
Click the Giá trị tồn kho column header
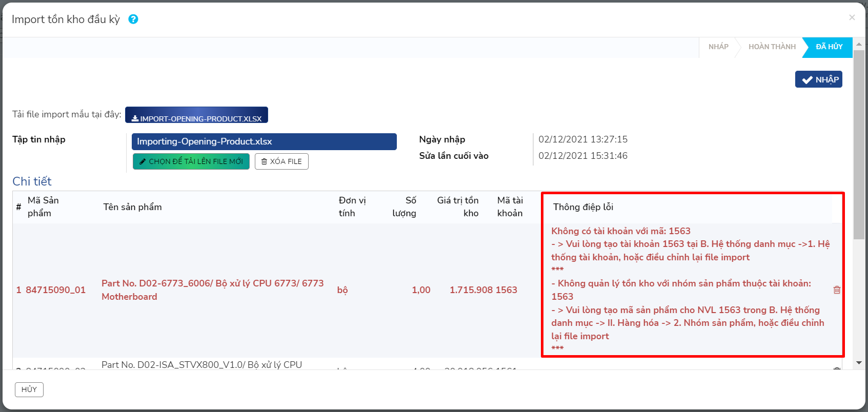457,207
